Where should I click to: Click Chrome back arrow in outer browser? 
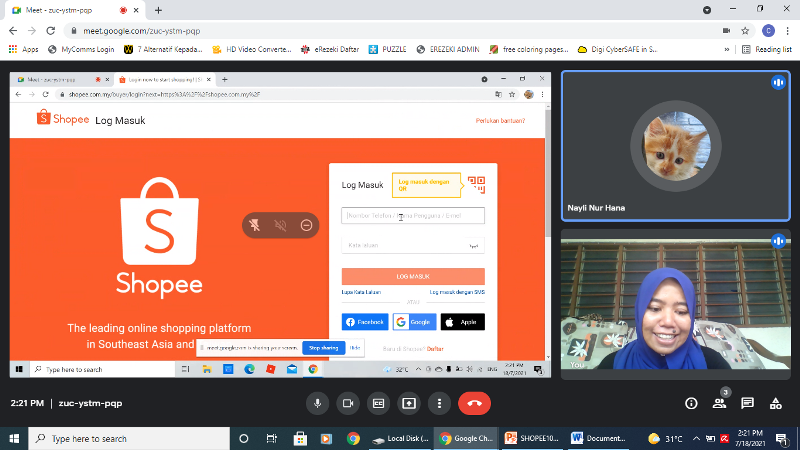click(x=13, y=31)
